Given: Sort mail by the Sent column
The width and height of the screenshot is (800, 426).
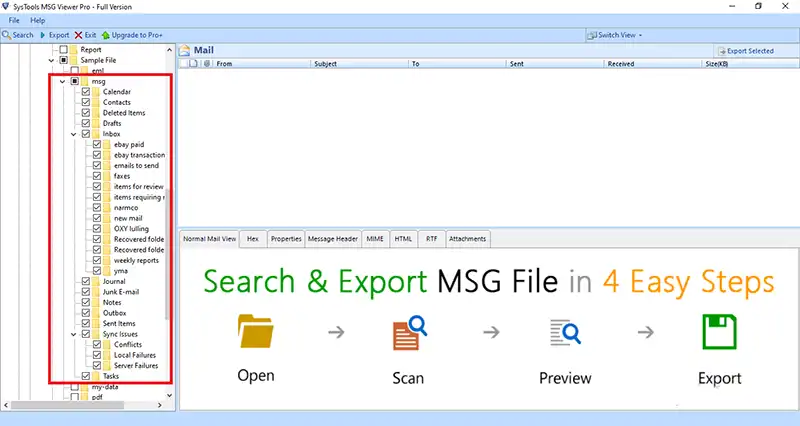Looking at the screenshot, I should [555, 64].
